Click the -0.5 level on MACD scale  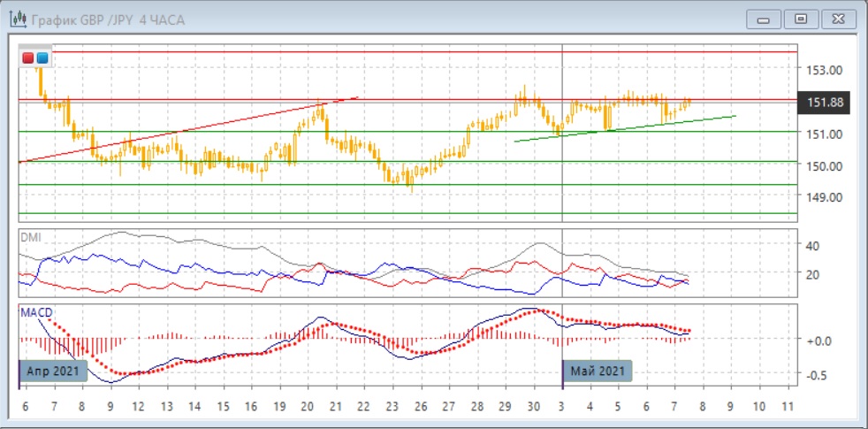coord(816,374)
